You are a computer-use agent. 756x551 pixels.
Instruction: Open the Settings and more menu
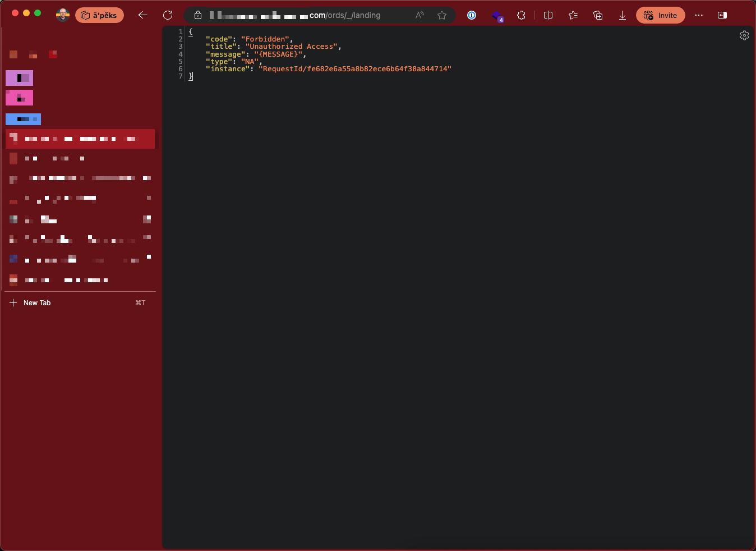pos(699,15)
